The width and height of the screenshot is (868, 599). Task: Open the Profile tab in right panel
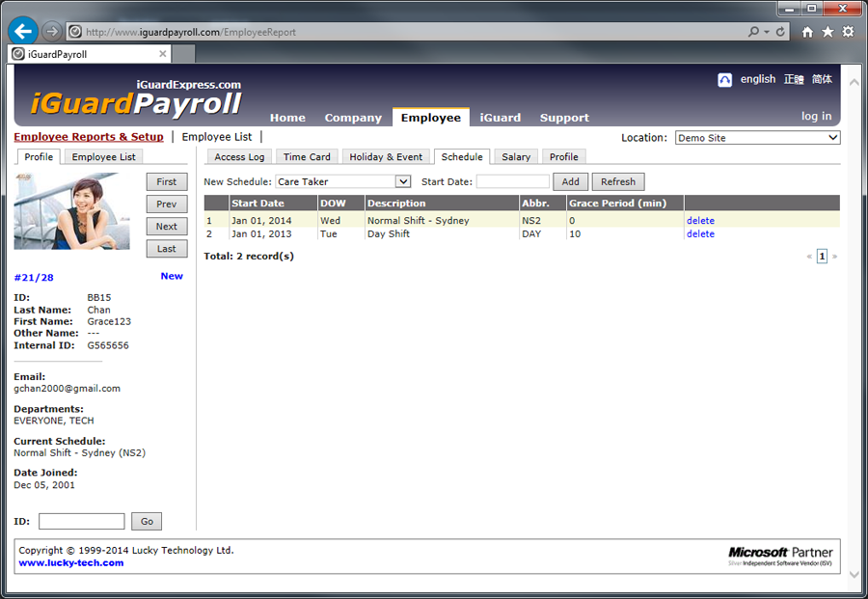point(563,156)
